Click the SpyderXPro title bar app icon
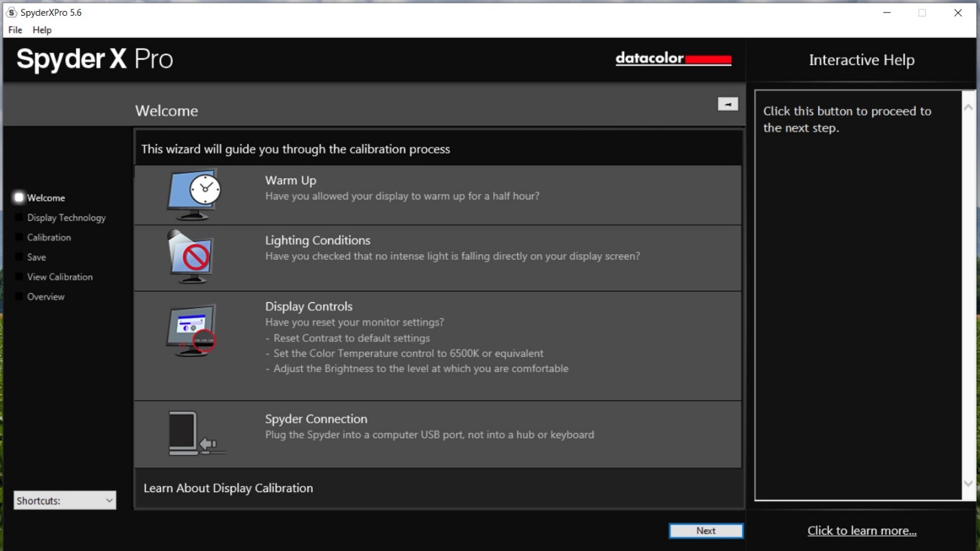980x551 pixels. click(12, 12)
